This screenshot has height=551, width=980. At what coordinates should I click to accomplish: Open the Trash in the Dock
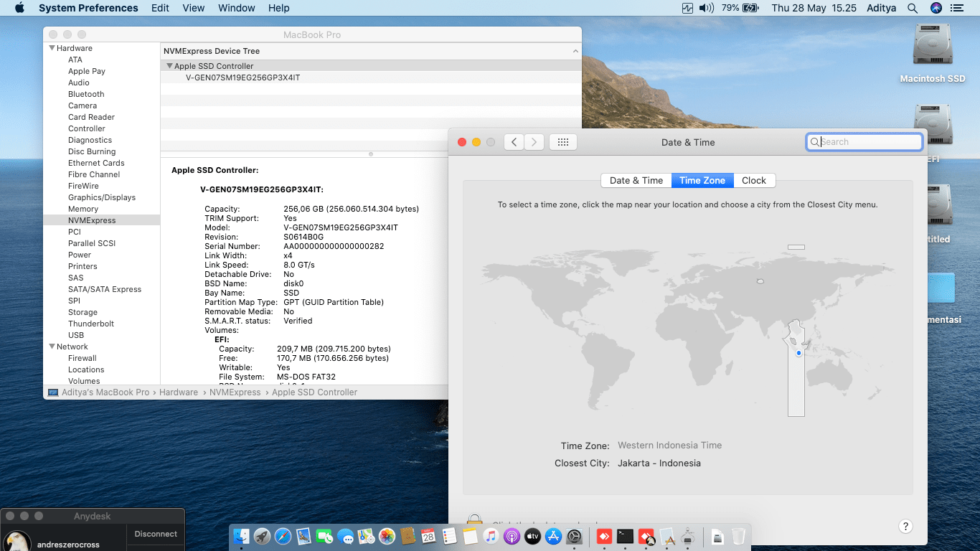click(738, 536)
